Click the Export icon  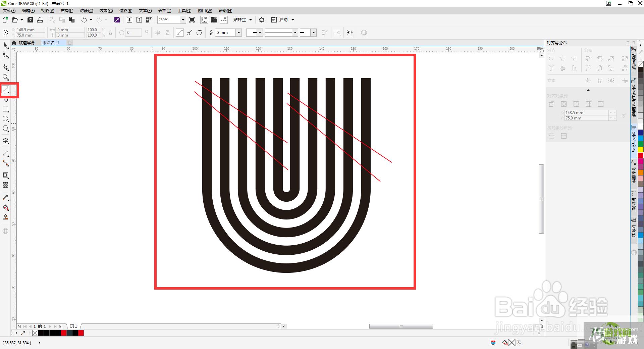(x=139, y=20)
